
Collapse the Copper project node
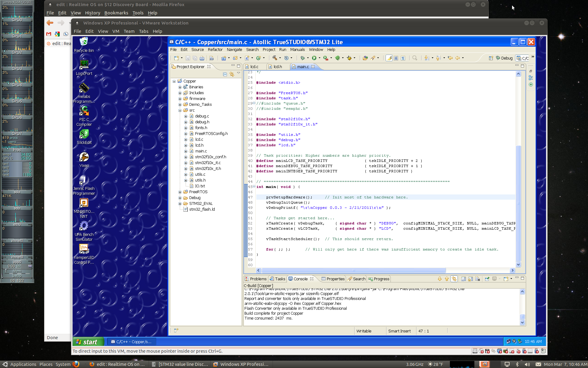pos(174,81)
